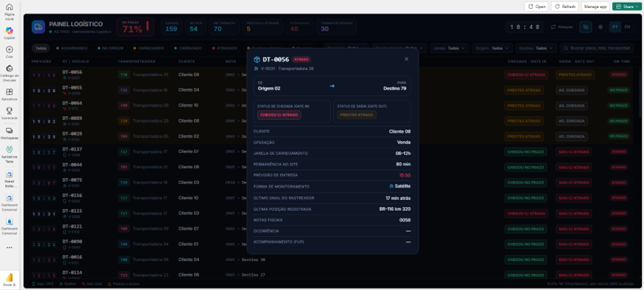Open Catálogo do OneLake icon
Viewport: 644px width, 290px height.
[x=9, y=68]
